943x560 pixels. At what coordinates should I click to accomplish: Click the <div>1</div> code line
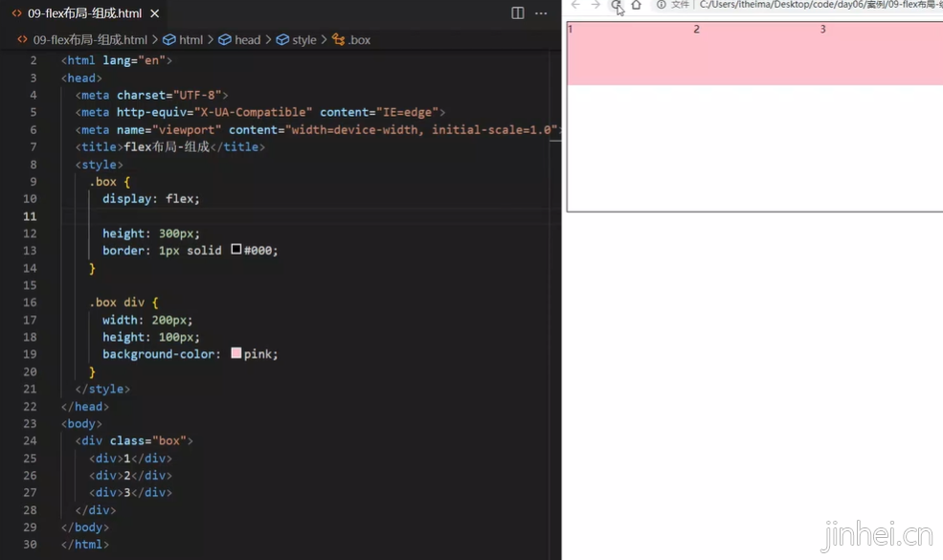tap(130, 459)
